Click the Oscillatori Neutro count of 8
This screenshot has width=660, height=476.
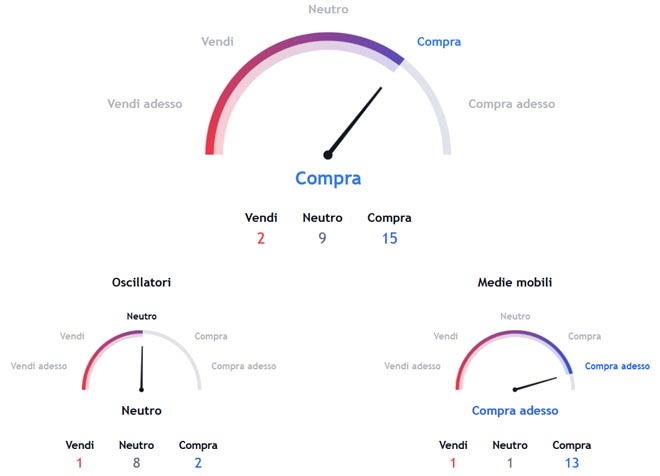136,463
